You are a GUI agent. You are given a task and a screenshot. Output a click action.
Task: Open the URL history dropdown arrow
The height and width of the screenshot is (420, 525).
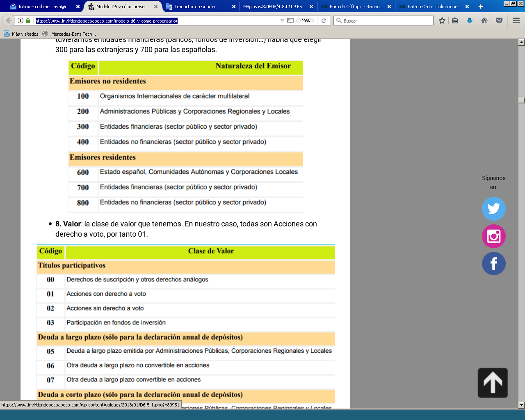282,21
